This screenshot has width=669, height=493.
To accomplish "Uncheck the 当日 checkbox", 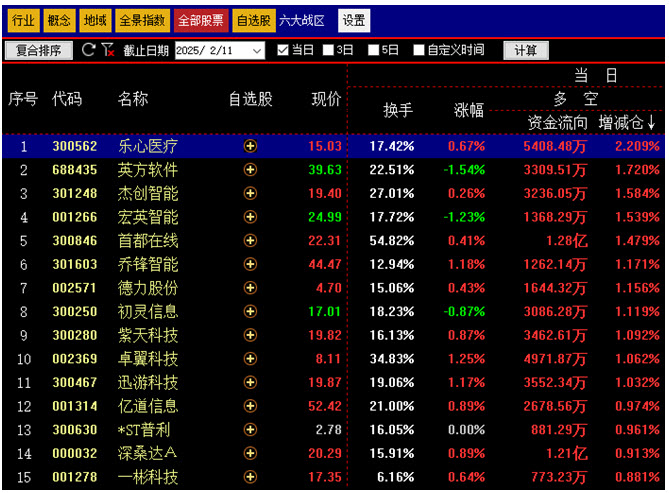I will click(x=283, y=50).
